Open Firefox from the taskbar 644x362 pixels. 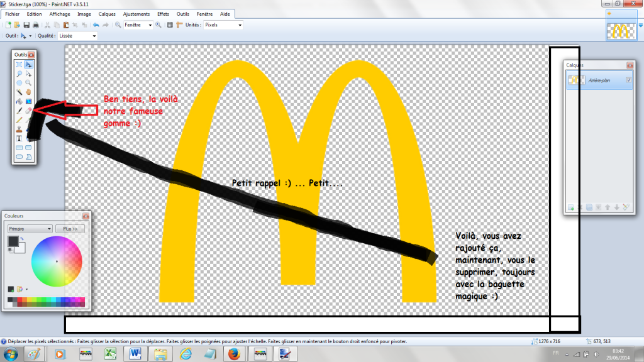click(x=234, y=354)
